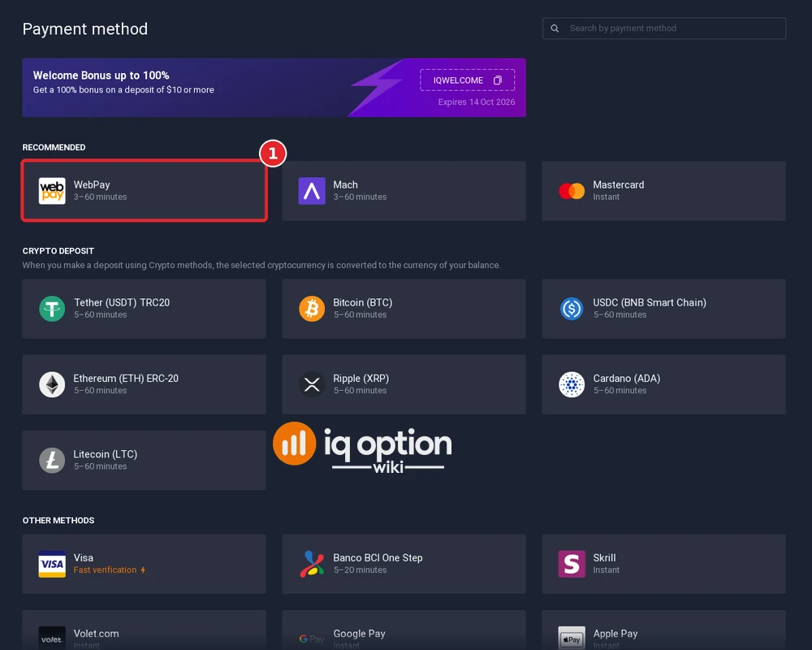Pick Litecoin (LTC) deposit option
The image size is (812, 650).
(144, 460)
